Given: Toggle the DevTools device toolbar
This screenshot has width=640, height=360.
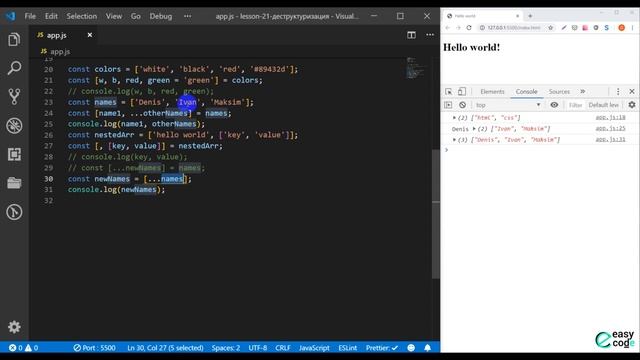Looking at the screenshot, I should tap(462, 91).
